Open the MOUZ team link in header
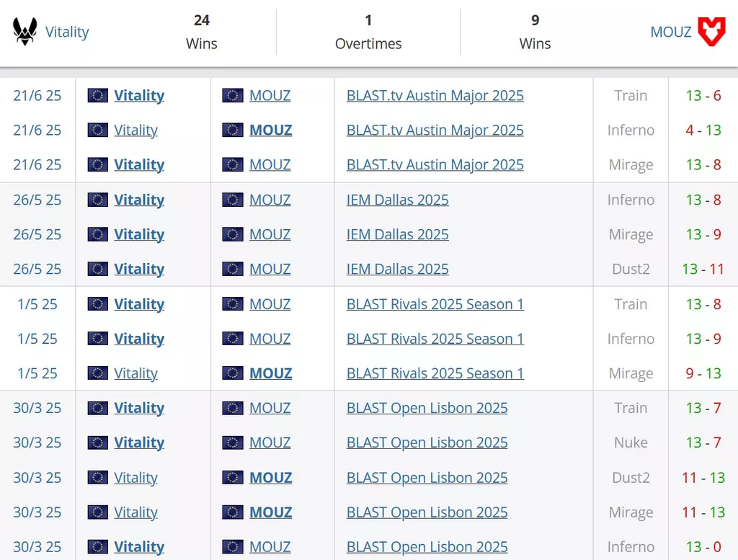738x560 pixels. 671,32
